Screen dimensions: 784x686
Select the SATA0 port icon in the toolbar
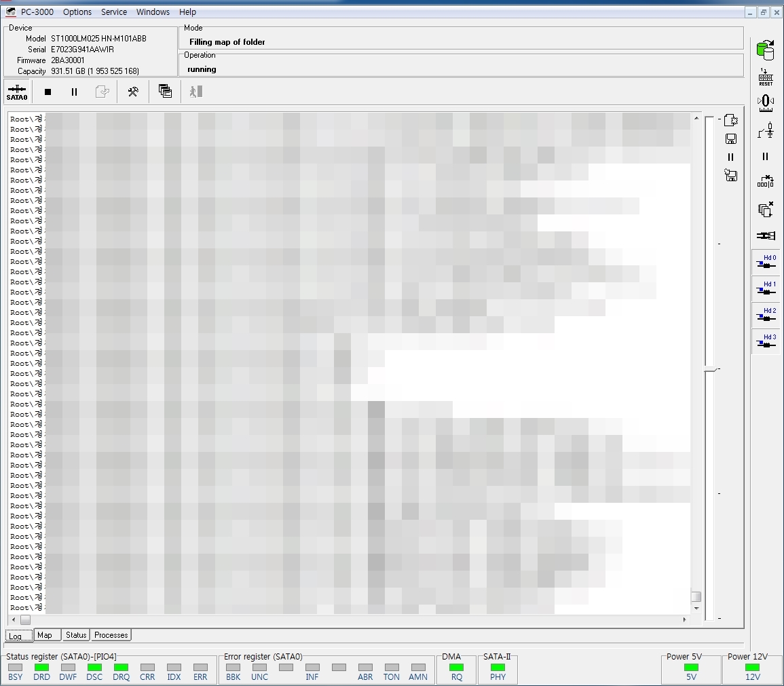(x=16, y=91)
